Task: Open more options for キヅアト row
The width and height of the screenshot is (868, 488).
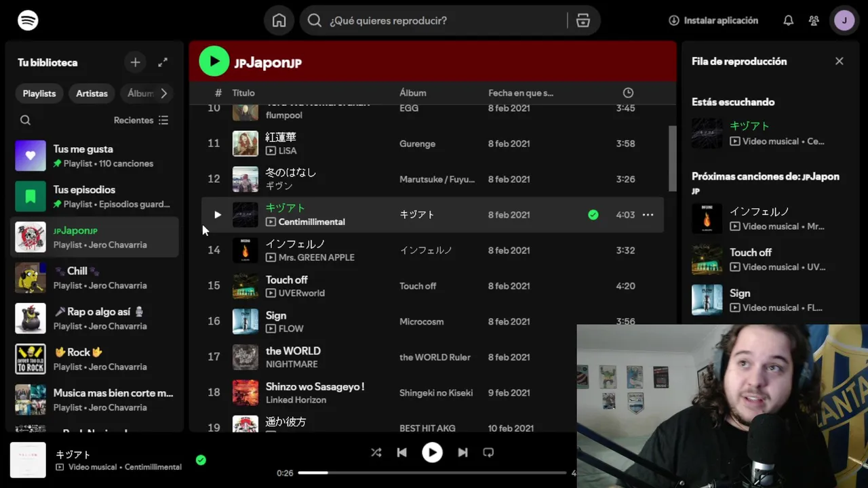Action: click(x=648, y=215)
